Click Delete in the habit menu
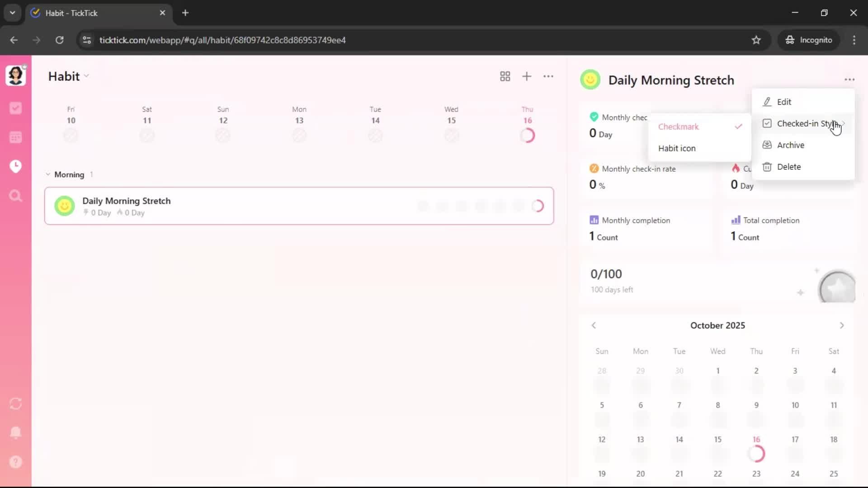 point(788,167)
